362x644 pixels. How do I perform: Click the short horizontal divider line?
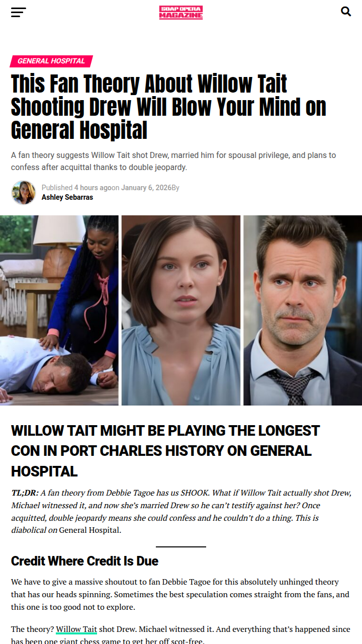181,546
